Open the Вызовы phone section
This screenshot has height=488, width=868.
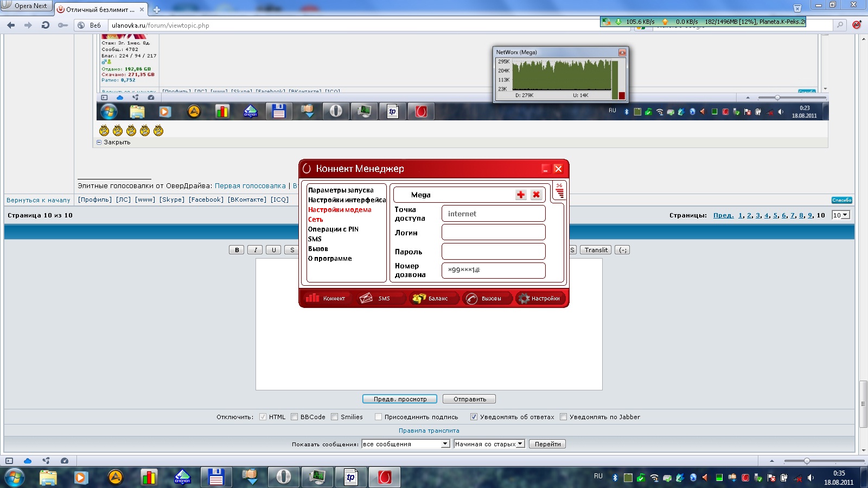[x=486, y=298]
